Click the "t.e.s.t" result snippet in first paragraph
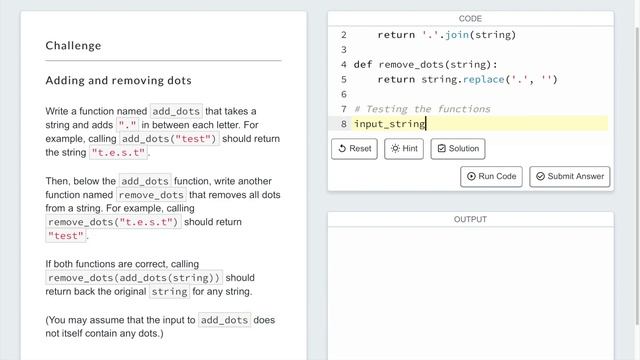This screenshot has width=640, height=360. 118,153
